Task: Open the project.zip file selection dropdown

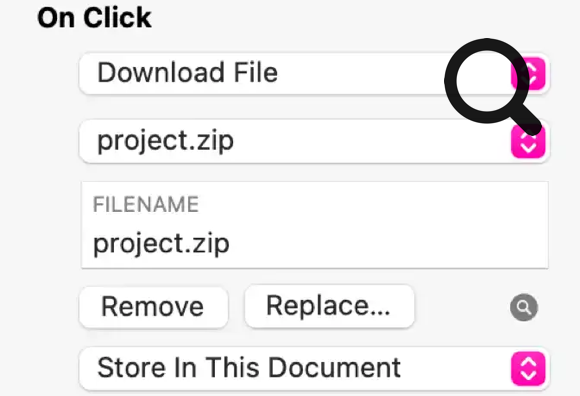Action: point(314,142)
